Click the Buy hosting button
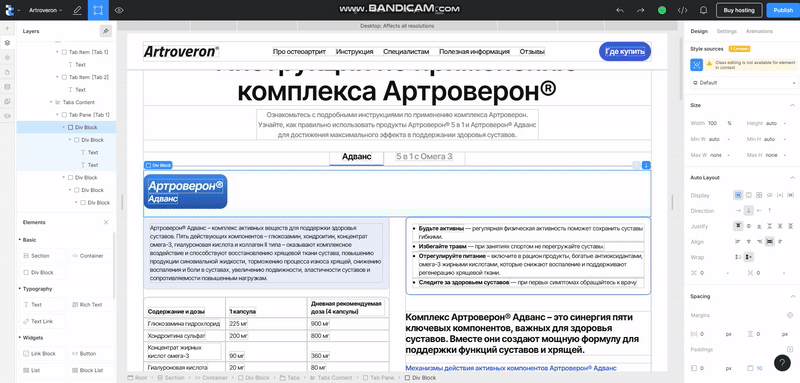800x383 pixels. click(x=739, y=10)
